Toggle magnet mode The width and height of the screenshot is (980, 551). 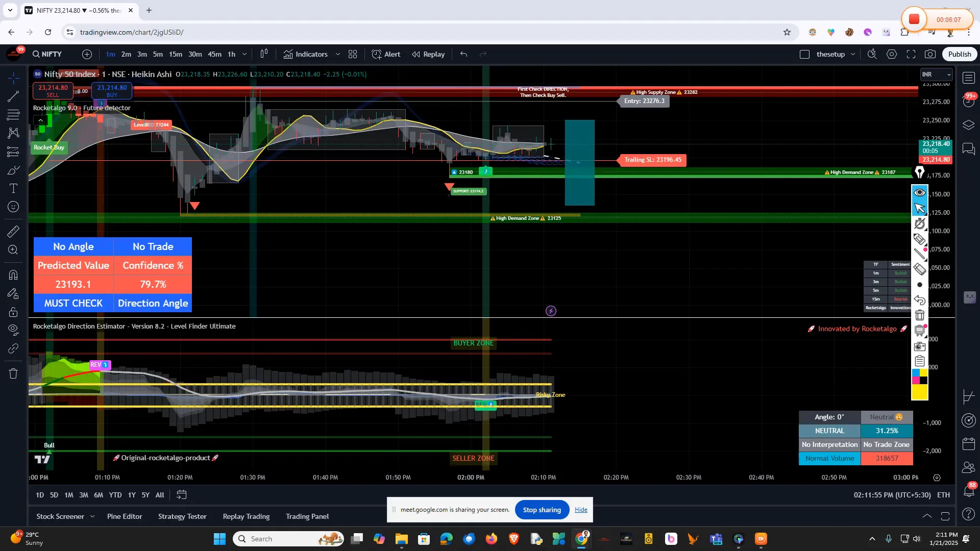tap(13, 275)
